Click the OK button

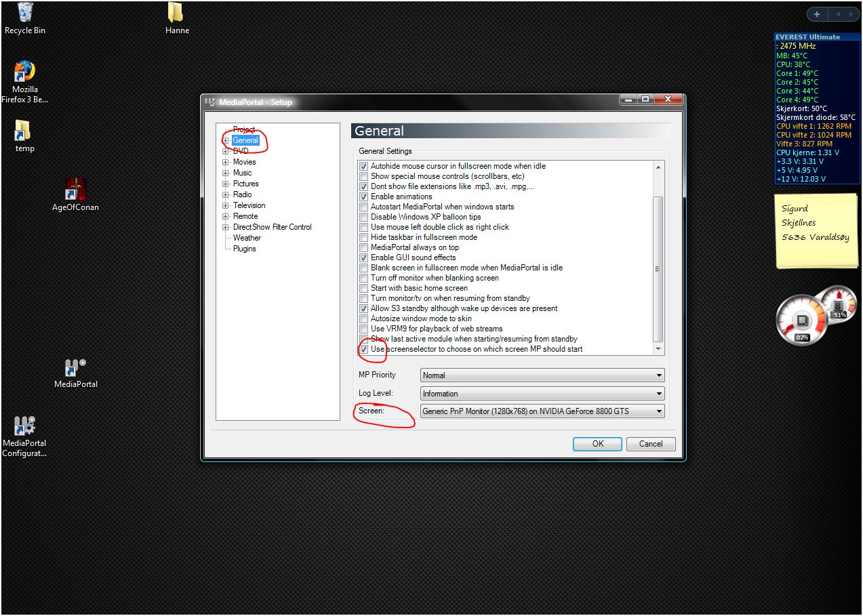pos(597,444)
